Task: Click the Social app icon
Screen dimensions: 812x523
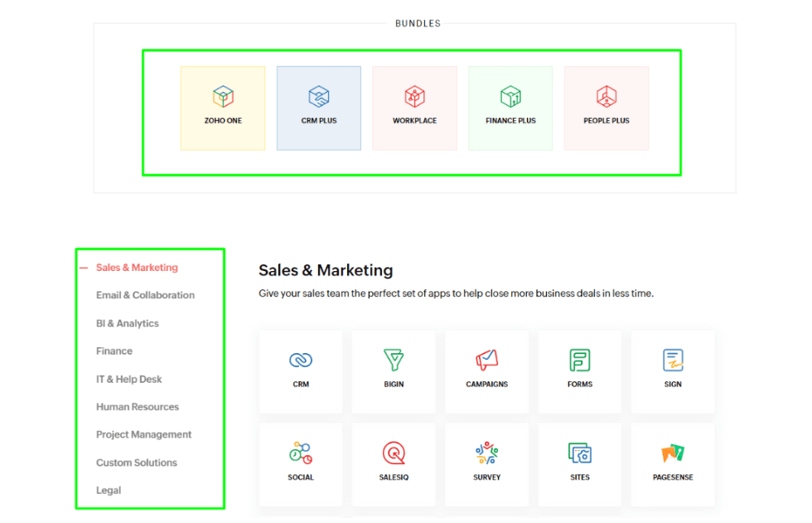Action: coord(301,453)
